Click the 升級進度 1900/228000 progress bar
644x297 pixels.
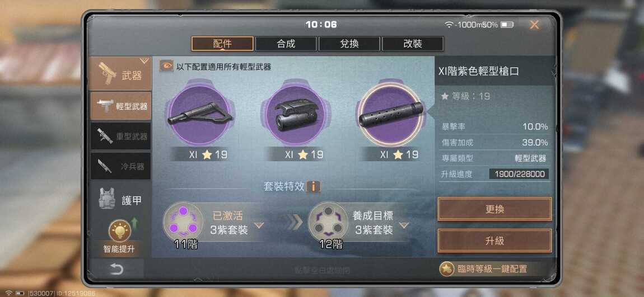click(x=519, y=174)
